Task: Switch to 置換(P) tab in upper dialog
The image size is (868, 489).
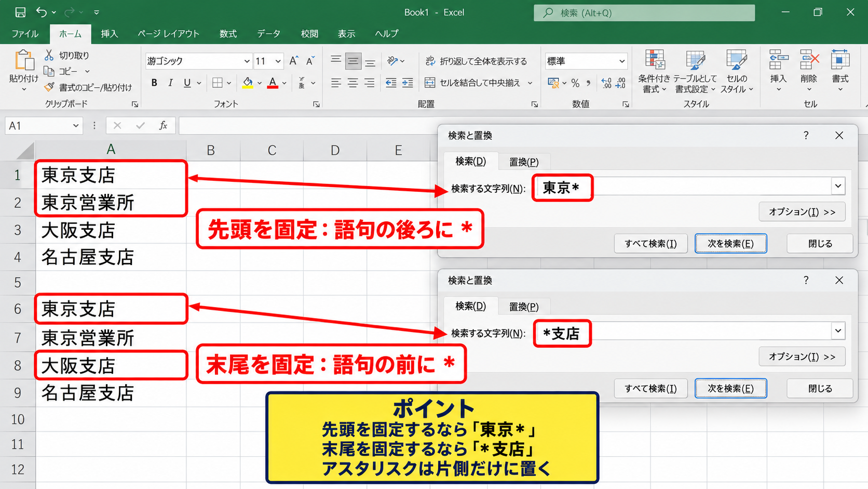Action: pos(524,162)
